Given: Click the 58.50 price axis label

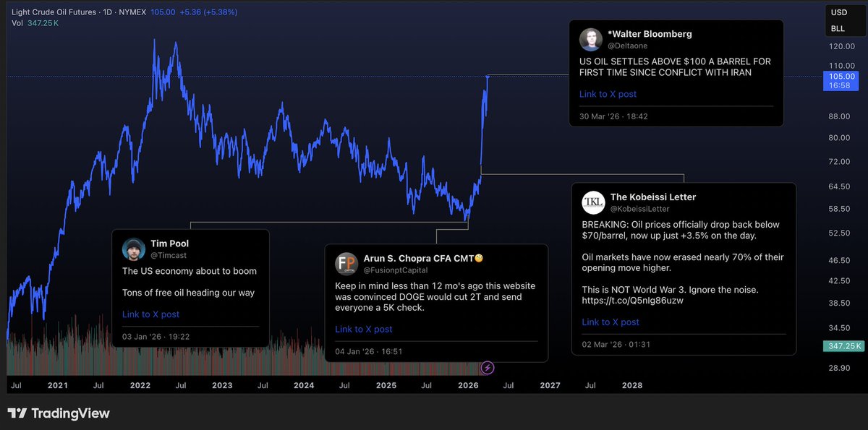Looking at the screenshot, I should [x=839, y=209].
